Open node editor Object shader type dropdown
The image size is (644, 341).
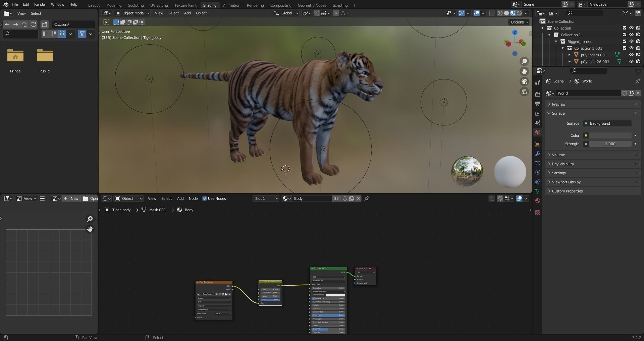pos(128,198)
